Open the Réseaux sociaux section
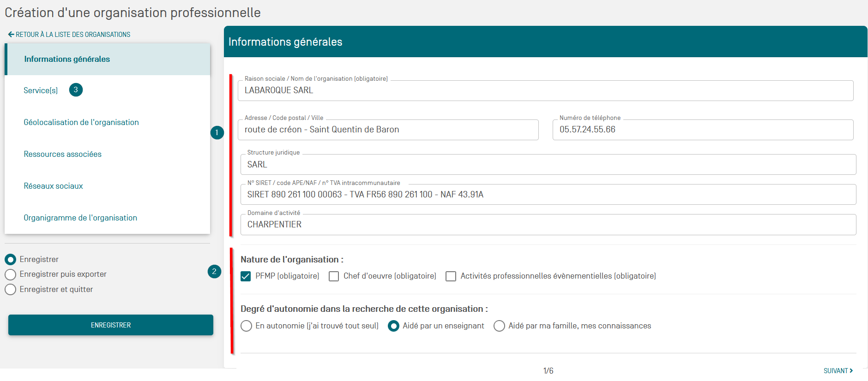 click(54, 186)
